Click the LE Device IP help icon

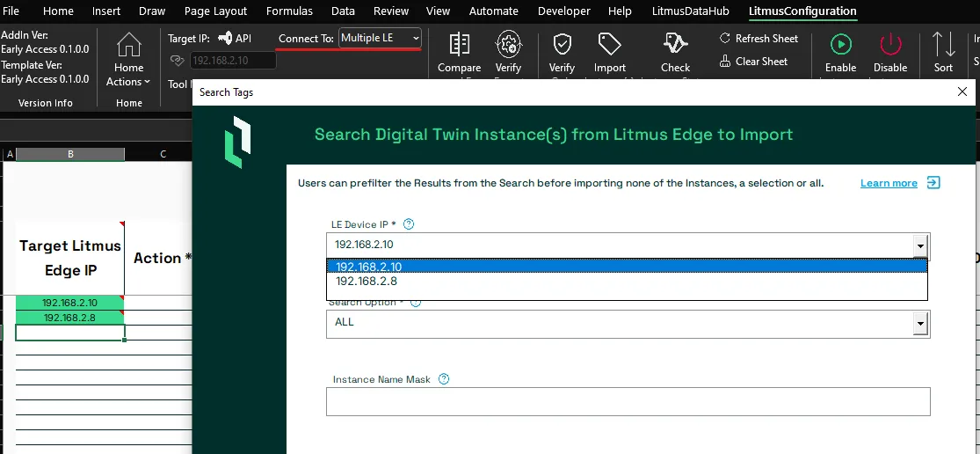(409, 223)
